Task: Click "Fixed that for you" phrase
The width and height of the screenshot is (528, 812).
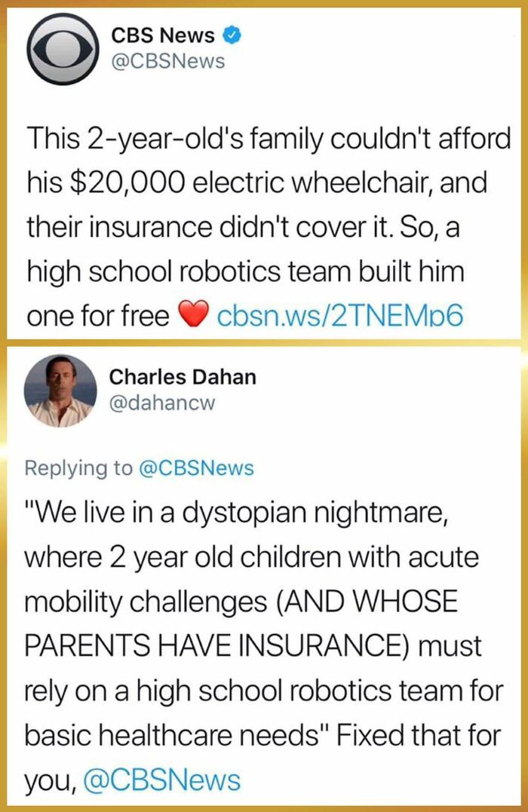Action: [x=419, y=735]
